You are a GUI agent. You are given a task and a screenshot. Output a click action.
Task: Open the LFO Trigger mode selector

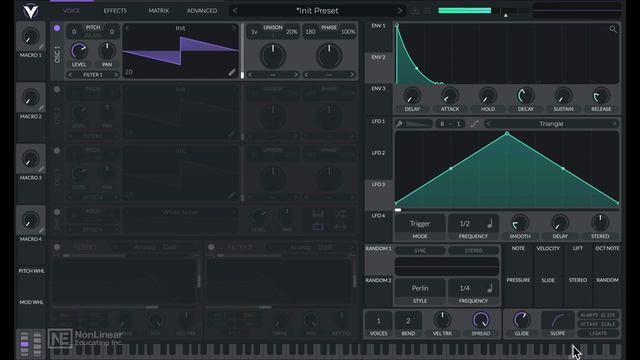click(x=420, y=224)
